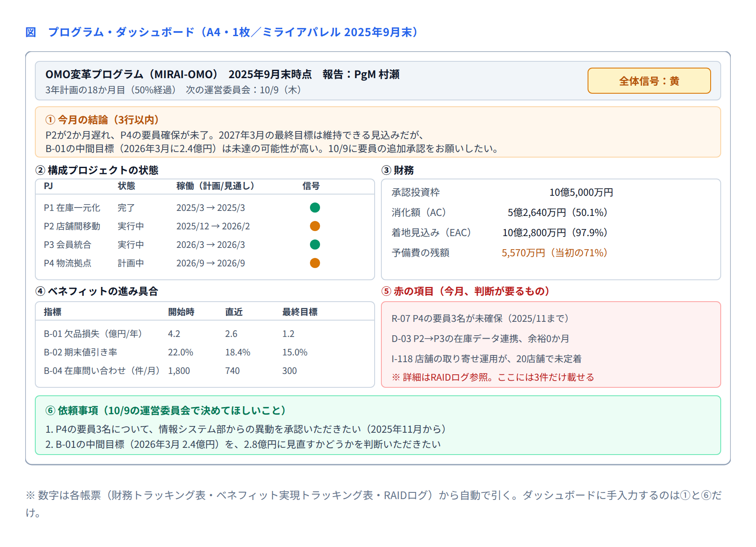Click the 承認投資枠 value 10億5,000万円
The width and height of the screenshot is (756, 547).
[581, 192]
